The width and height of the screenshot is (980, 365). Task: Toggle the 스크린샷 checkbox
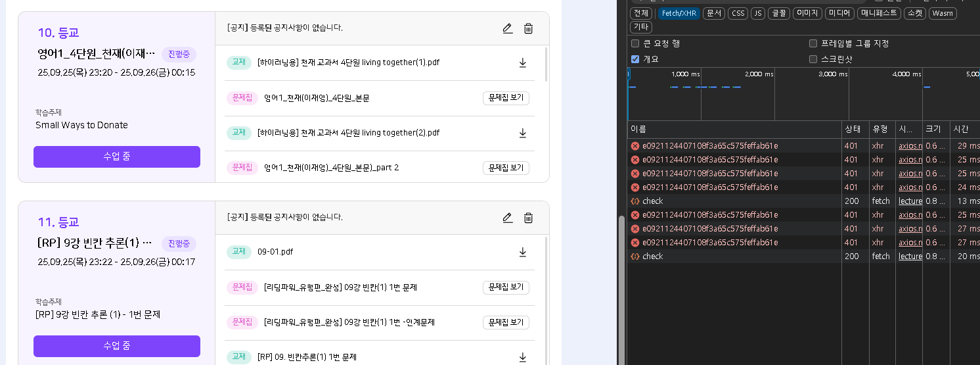[813, 59]
